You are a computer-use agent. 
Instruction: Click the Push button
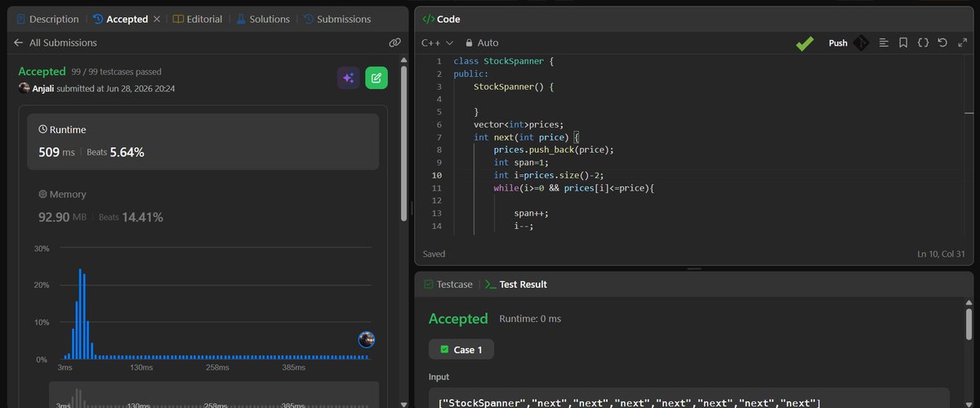pyautogui.click(x=838, y=43)
